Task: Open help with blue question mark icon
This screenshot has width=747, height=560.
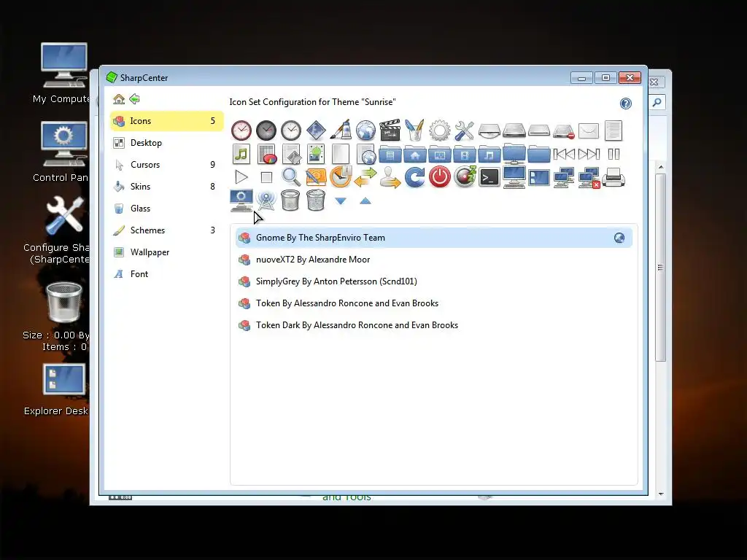Action: coord(625,104)
